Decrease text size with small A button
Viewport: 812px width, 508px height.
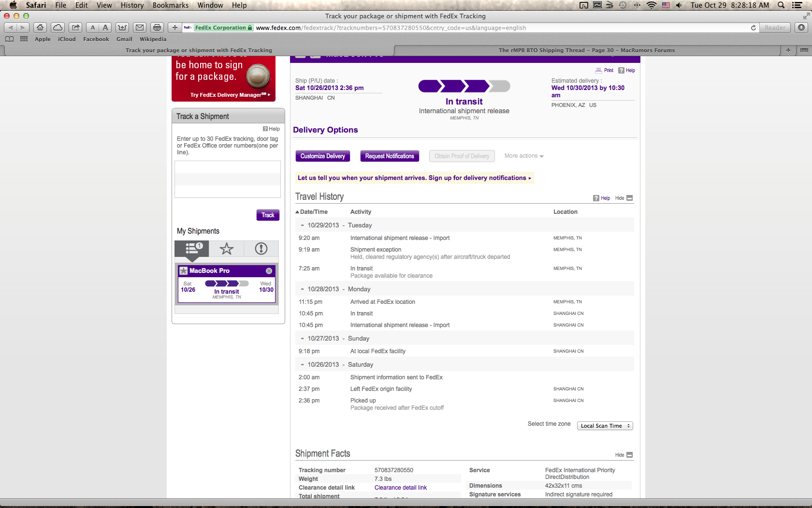(93, 28)
